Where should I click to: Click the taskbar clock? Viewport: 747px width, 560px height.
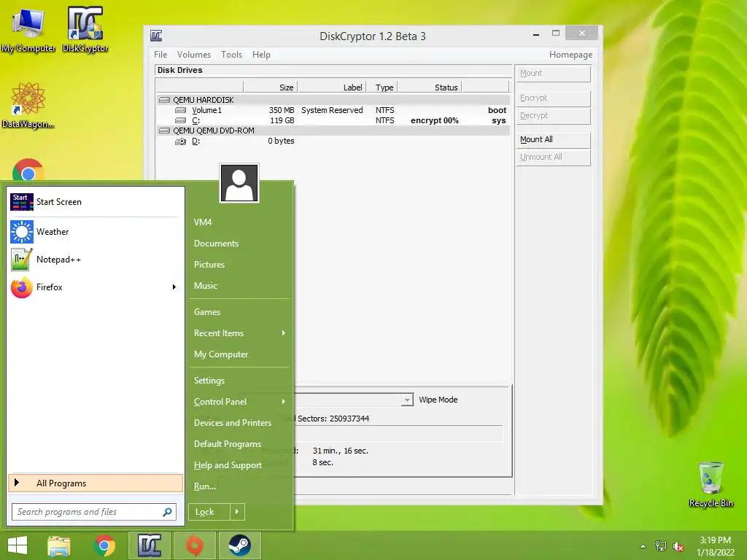coord(716,546)
